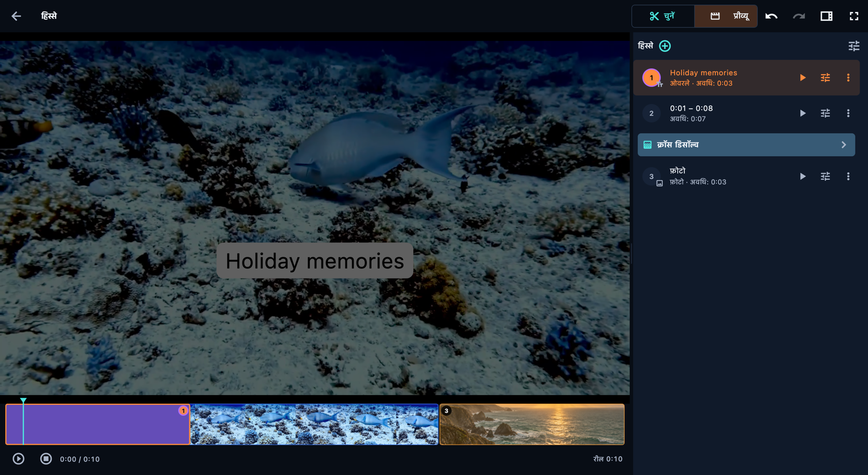Add a new हिस्से part
Screen dimensions: 868x475
[x=665, y=46]
